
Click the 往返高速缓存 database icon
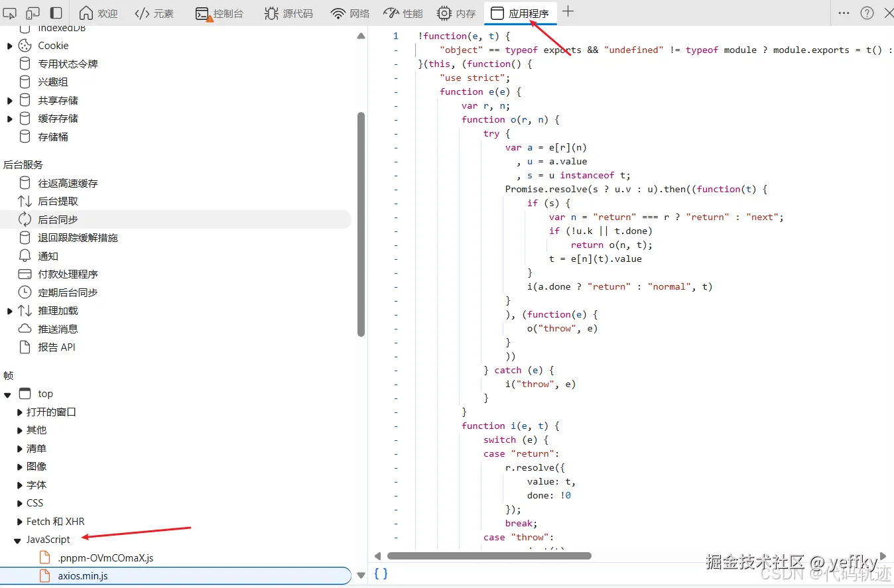(x=25, y=183)
